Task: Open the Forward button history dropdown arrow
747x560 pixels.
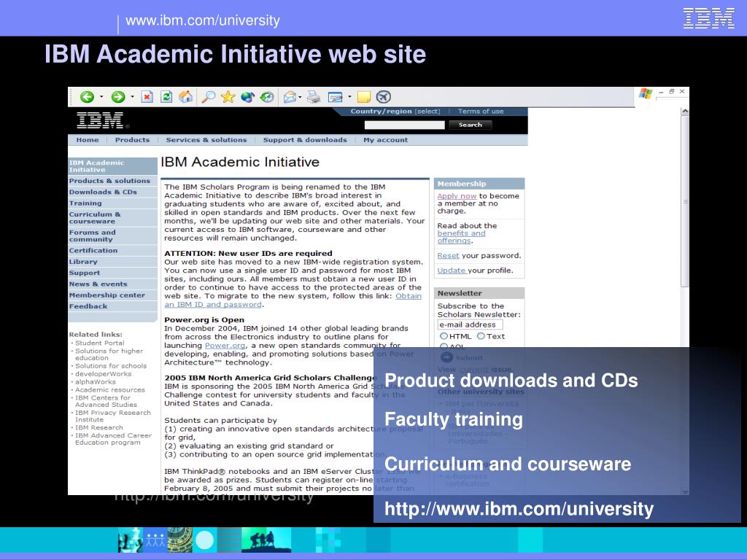Action: pyautogui.click(x=133, y=97)
